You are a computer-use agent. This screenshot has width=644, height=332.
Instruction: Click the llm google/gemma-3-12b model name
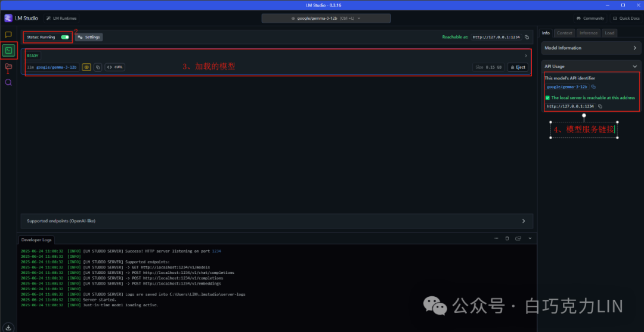pyautogui.click(x=52, y=67)
